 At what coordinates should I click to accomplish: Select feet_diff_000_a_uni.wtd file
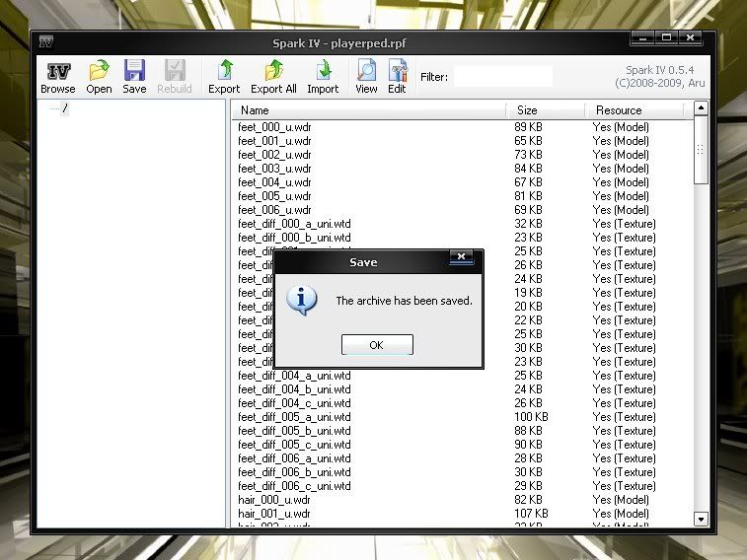pos(294,224)
